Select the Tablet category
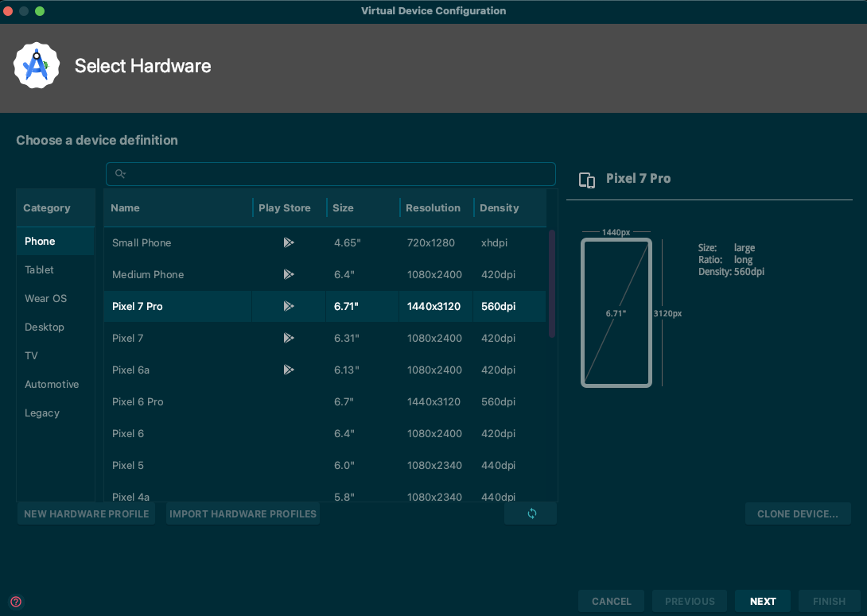This screenshot has width=867, height=616. point(56,269)
